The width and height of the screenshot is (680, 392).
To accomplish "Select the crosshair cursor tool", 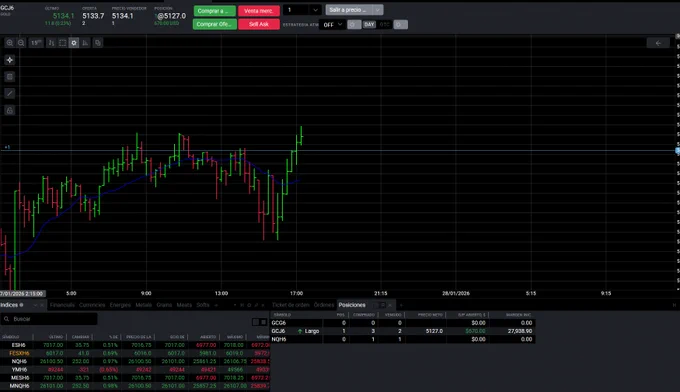I will [x=10, y=60].
